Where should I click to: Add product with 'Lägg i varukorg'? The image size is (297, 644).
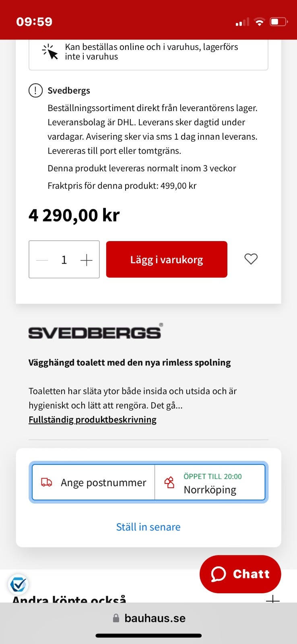[167, 259]
